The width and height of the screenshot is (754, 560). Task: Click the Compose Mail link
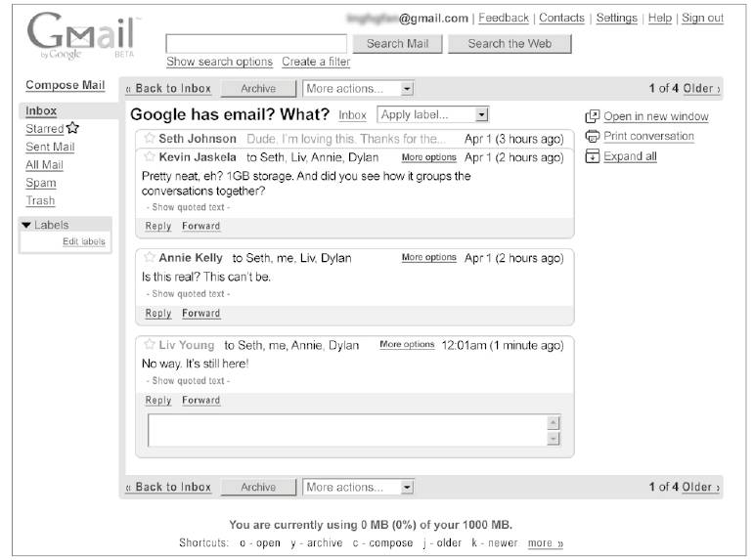click(x=65, y=85)
